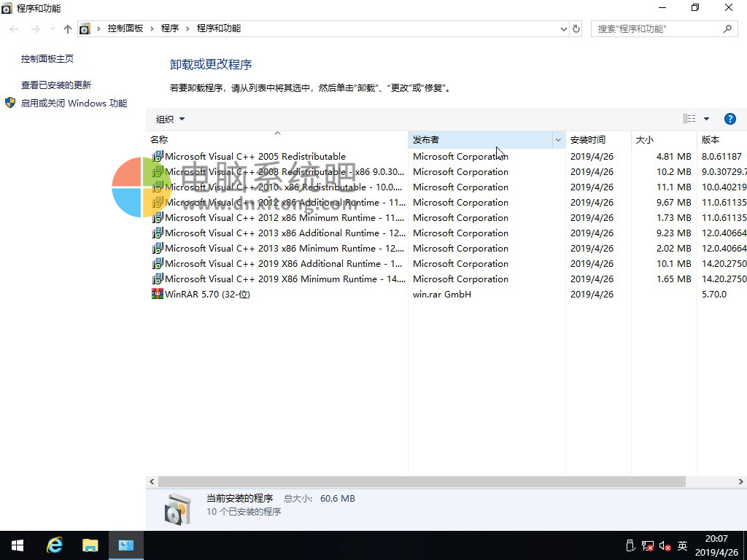Open File Explorer from taskbar
Image resolution: width=747 pixels, height=560 pixels.
[90, 545]
